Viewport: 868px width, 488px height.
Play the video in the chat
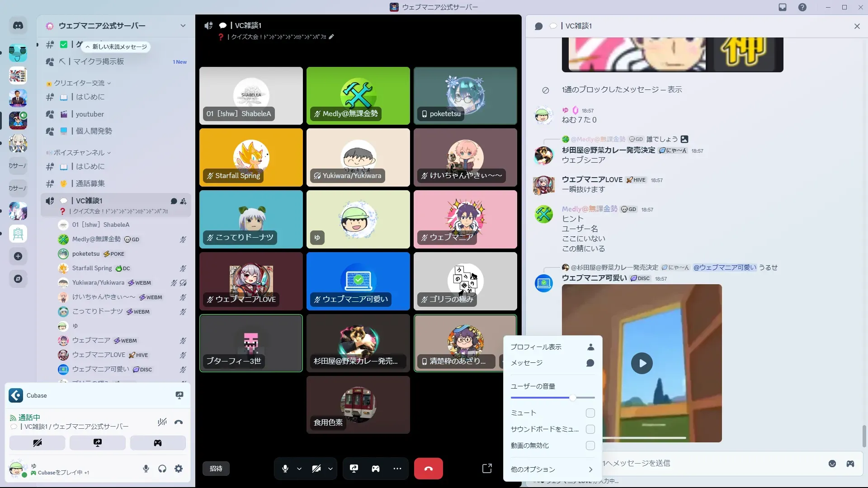[642, 363]
